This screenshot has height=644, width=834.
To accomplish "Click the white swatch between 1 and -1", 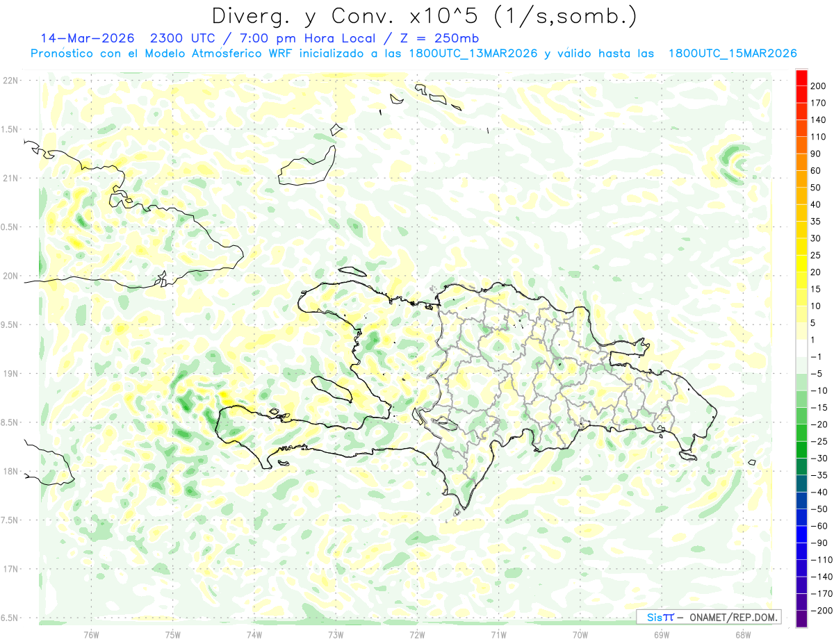I will 802,349.
